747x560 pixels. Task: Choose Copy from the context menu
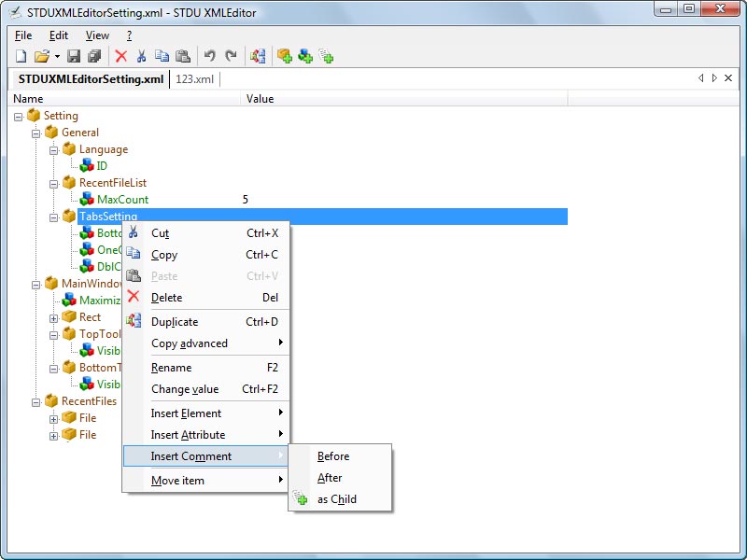pos(206,255)
